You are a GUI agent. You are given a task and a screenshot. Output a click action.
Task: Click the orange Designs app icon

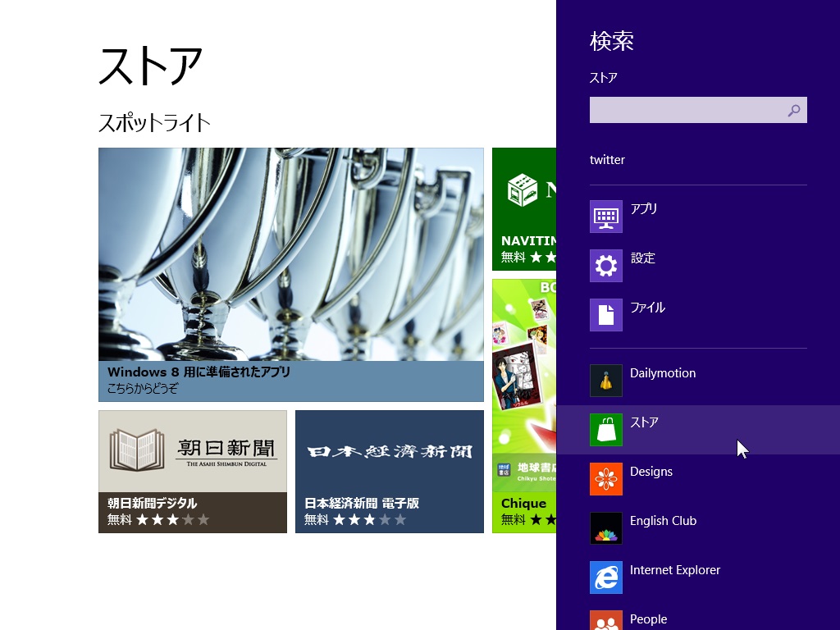606,479
